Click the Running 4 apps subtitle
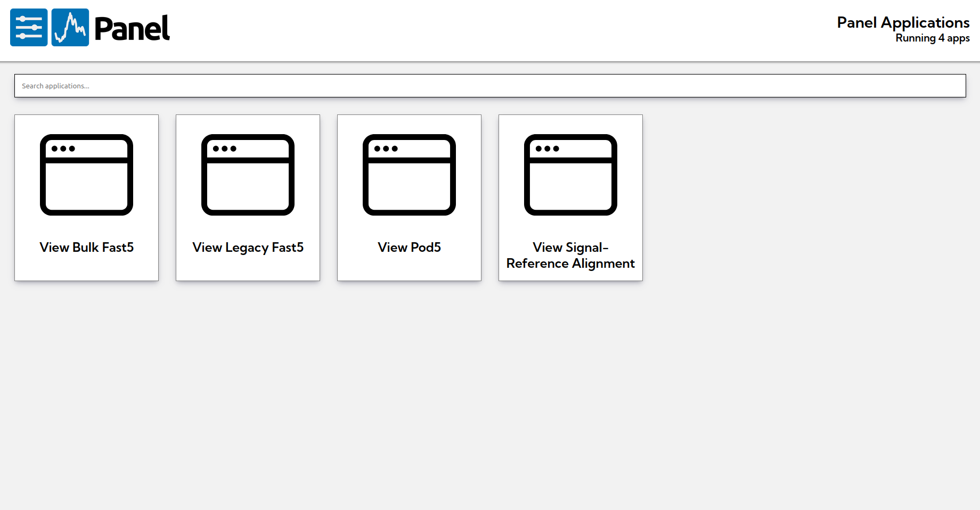980x510 pixels. [x=933, y=38]
